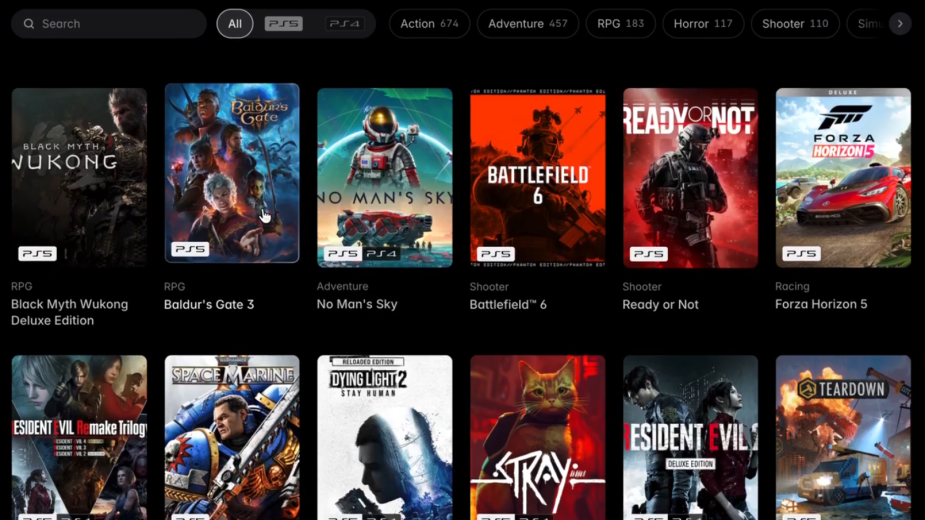
Task: Click the PS5 badge on Black Myth Wukong
Action: pyautogui.click(x=37, y=254)
